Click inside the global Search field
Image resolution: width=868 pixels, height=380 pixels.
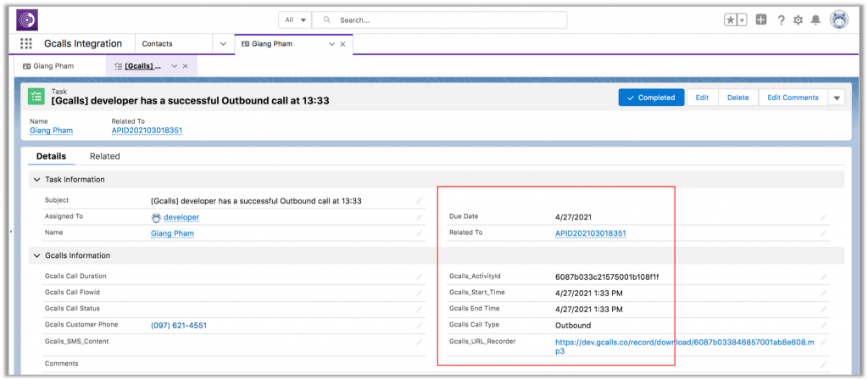tap(440, 20)
